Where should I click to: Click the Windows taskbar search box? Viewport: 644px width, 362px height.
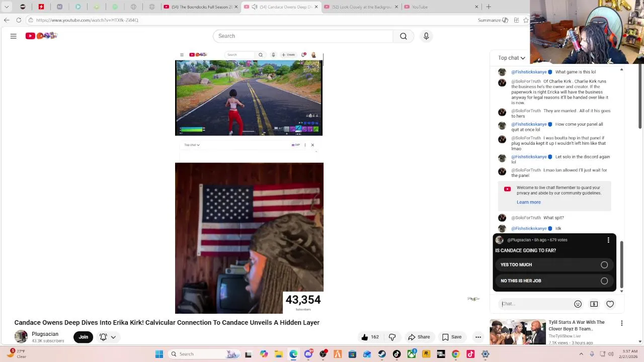(204, 354)
